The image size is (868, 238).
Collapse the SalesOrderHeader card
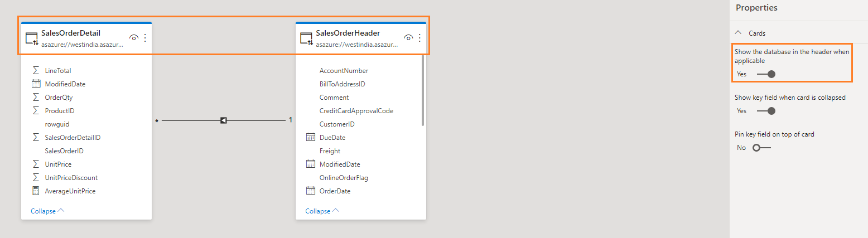coord(322,211)
